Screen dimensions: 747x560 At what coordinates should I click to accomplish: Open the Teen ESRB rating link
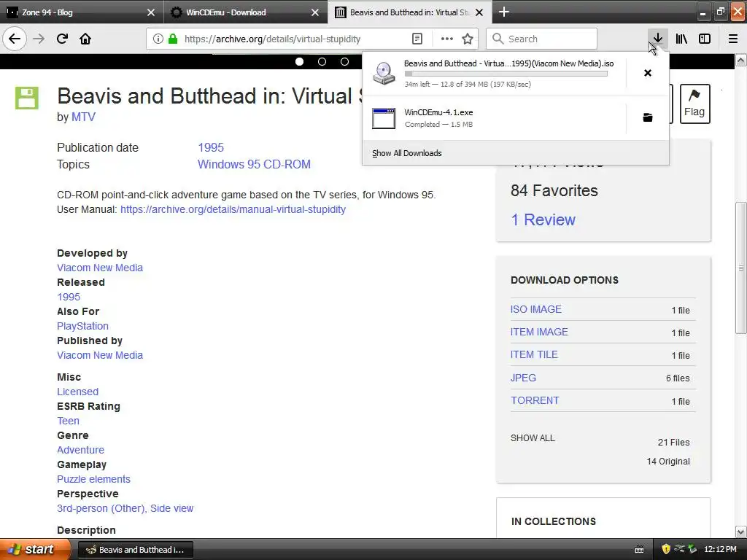coord(68,421)
